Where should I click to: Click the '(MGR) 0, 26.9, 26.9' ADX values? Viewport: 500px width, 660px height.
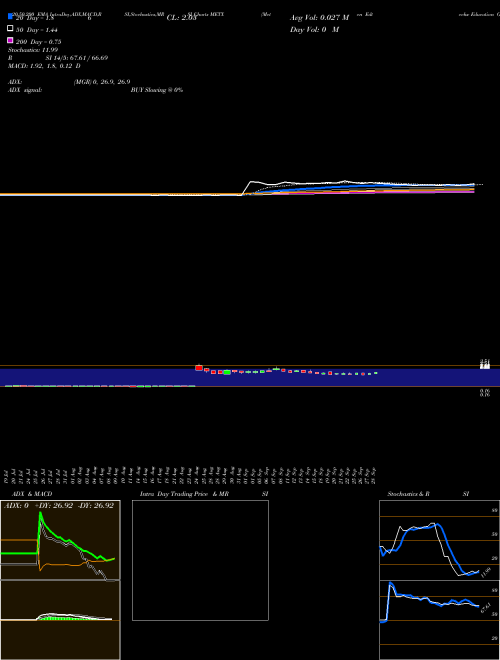pyautogui.click(x=102, y=82)
